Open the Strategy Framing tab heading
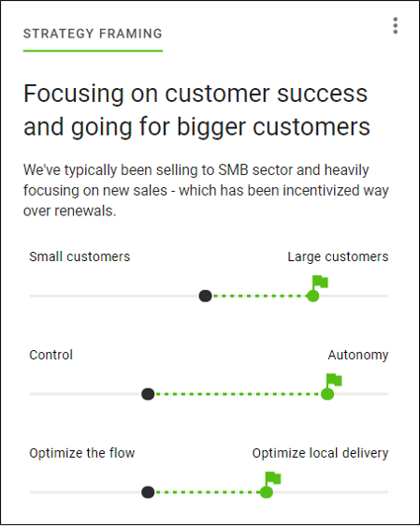Image resolution: width=420 pixels, height=526 pixels. coord(93,34)
